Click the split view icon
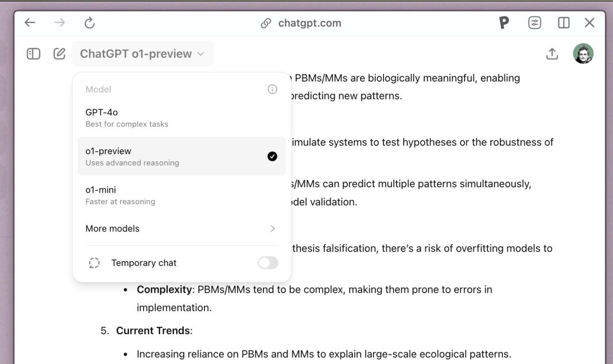Screen dimensions: 613x364 click(x=564, y=23)
